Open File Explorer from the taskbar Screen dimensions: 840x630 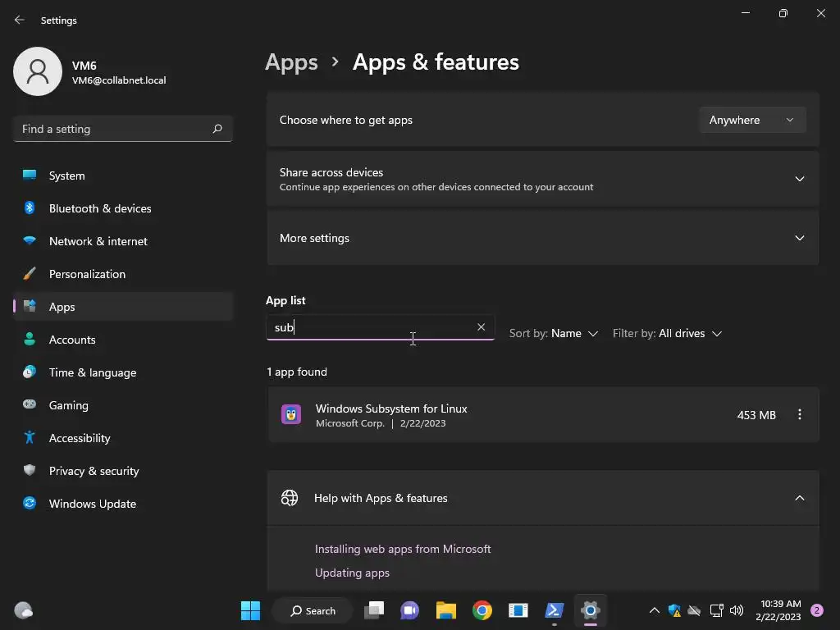[x=445, y=610]
